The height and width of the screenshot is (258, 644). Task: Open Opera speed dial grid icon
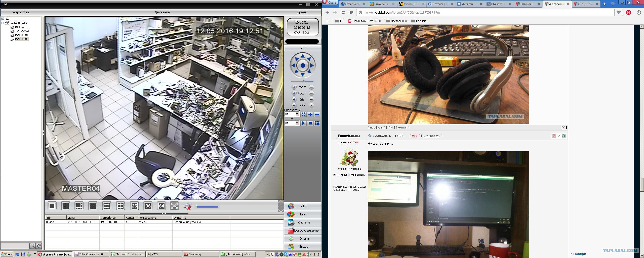tap(351, 12)
